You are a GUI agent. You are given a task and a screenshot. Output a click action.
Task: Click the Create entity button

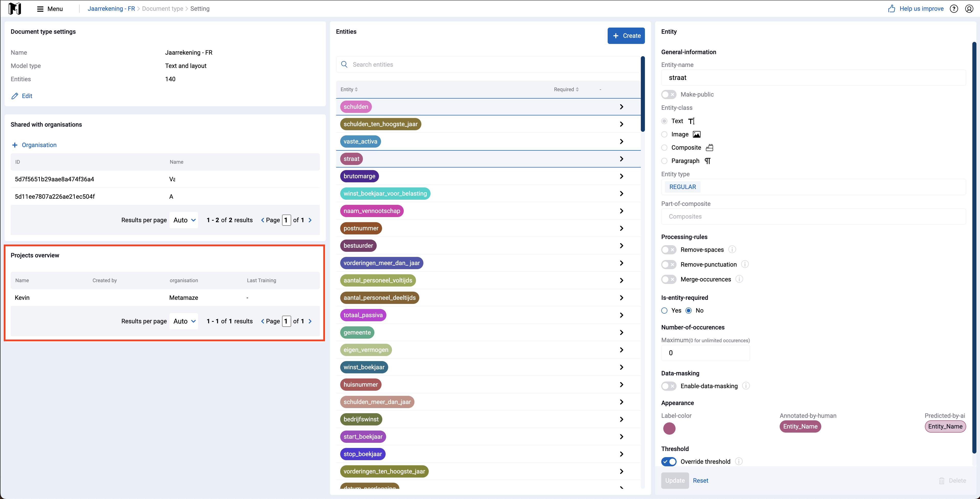pos(626,36)
